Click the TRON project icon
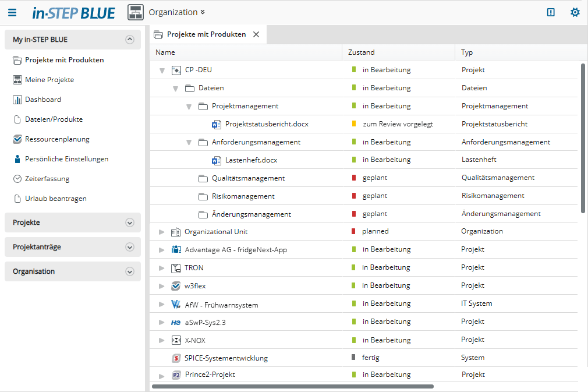Viewport: 588px width, 392px height. (x=176, y=268)
